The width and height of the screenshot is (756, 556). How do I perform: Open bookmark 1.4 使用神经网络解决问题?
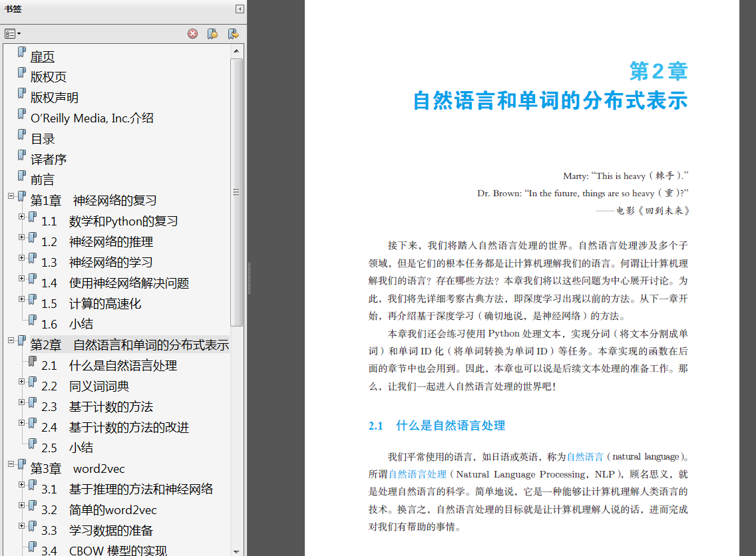[114, 283]
